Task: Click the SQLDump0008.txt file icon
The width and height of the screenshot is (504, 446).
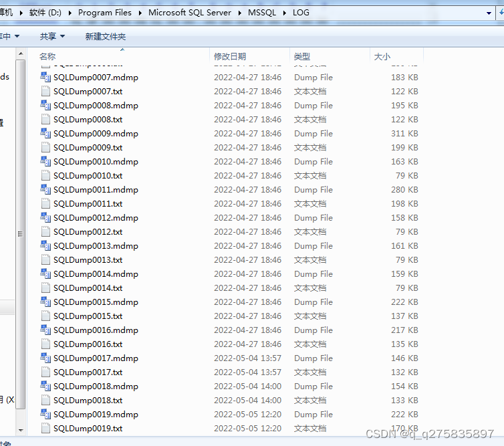Action: (x=45, y=119)
